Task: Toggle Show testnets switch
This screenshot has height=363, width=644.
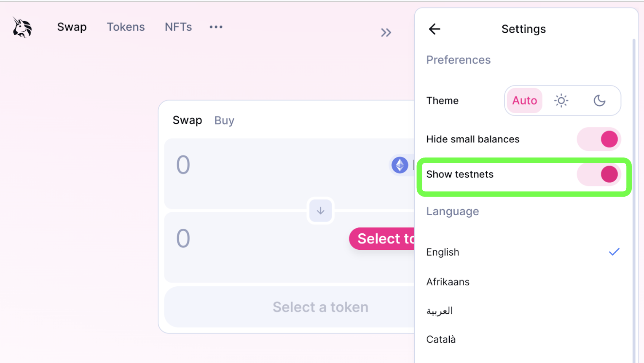Action: tap(599, 174)
